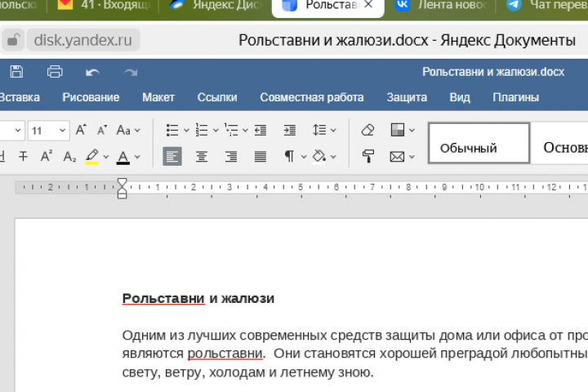
Task: Increase paragraph indent
Action: pyautogui.click(x=289, y=130)
